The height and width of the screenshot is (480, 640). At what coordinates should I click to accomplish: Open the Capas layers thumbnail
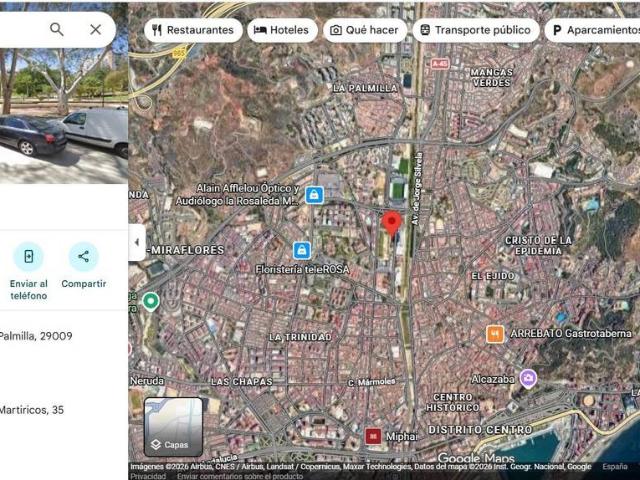tap(173, 427)
